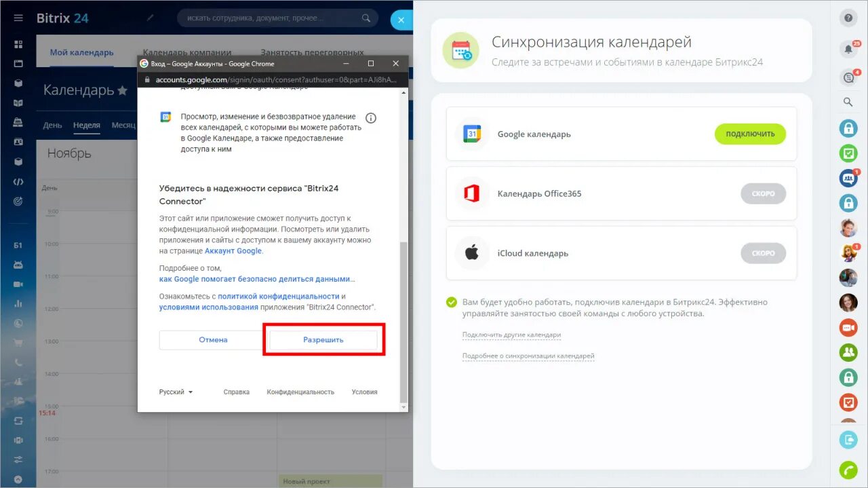Click Подключить другие календари link
Image resolution: width=868 pixels, height=488 pixels.
tap(511, 335)
